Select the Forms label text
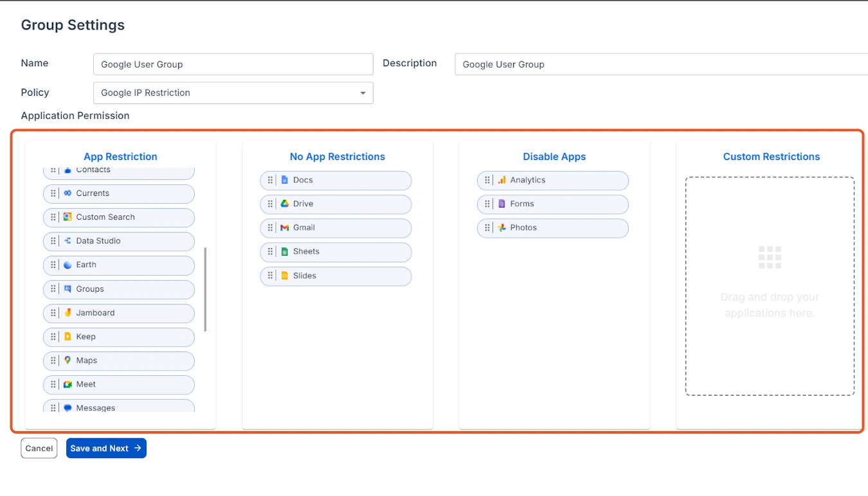The height and width of the screenshot is (496, 868). point(522,204)
